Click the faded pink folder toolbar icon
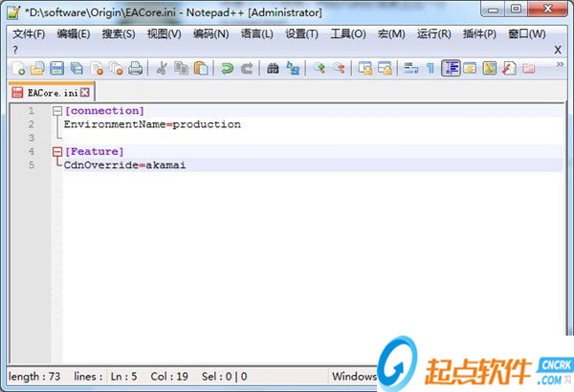The height and width of the screenshot is (392, 574). coord(529,68)
